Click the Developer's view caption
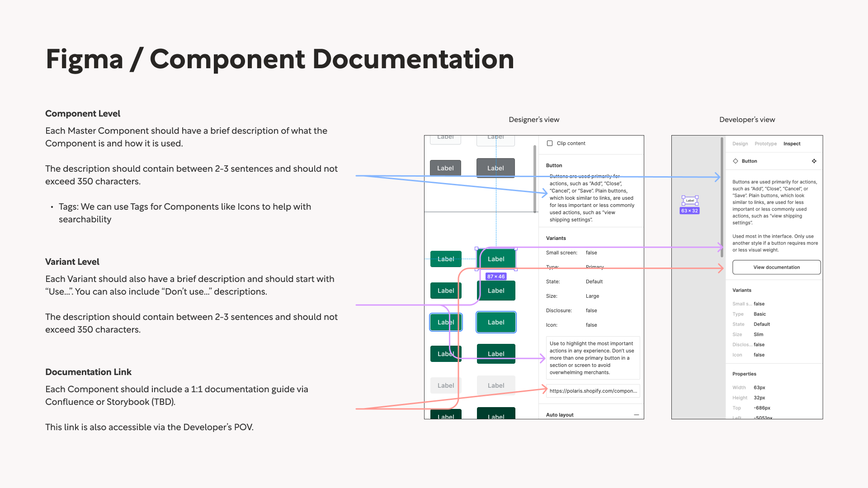This screenshot has width=868, height=488. [x=747, y=120]
